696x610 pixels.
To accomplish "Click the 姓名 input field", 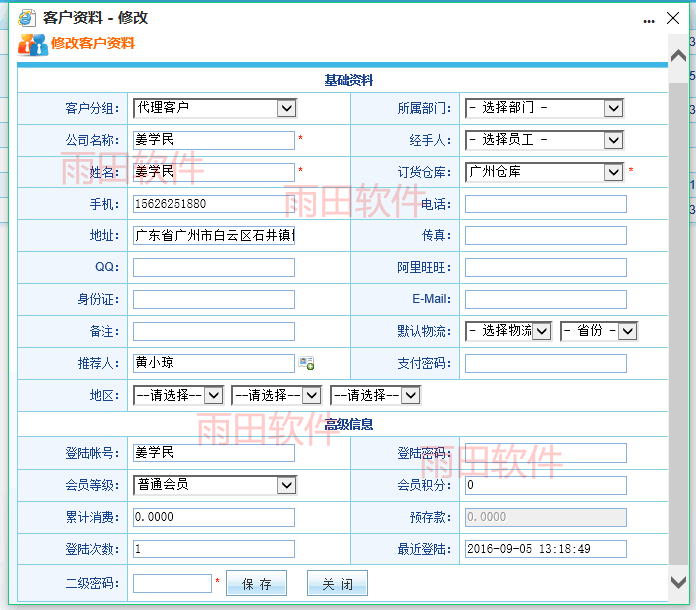I will (x=214, y=172).
